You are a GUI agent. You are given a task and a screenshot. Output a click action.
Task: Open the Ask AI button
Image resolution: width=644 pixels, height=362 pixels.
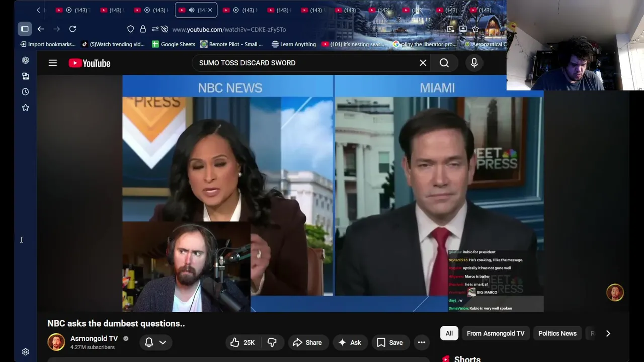coord(350,342)
